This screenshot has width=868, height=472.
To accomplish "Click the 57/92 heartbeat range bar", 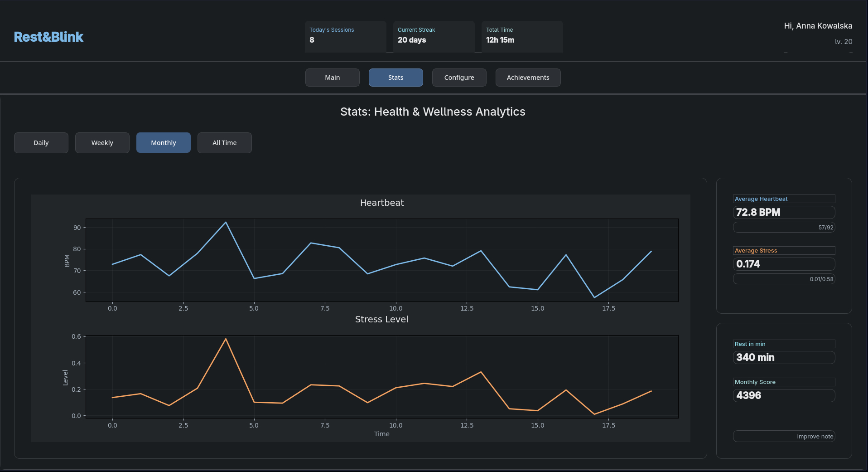I will coord(784,227).
